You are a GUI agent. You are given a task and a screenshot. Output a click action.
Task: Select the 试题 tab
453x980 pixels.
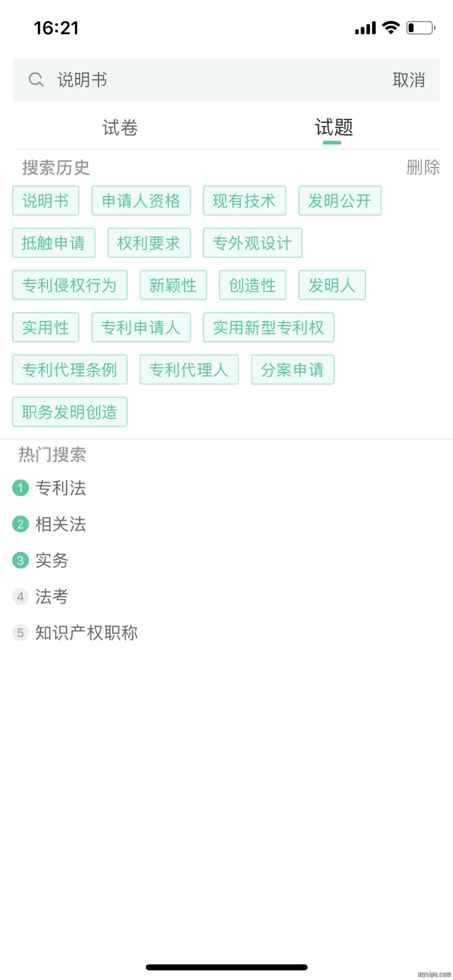coord(333,127)
